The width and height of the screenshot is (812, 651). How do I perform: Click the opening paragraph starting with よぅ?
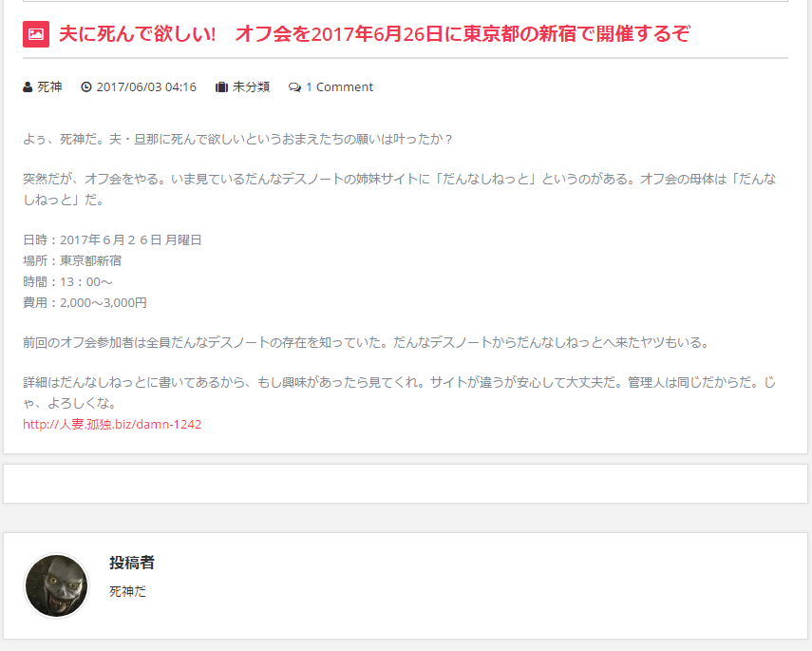point(237,139)
